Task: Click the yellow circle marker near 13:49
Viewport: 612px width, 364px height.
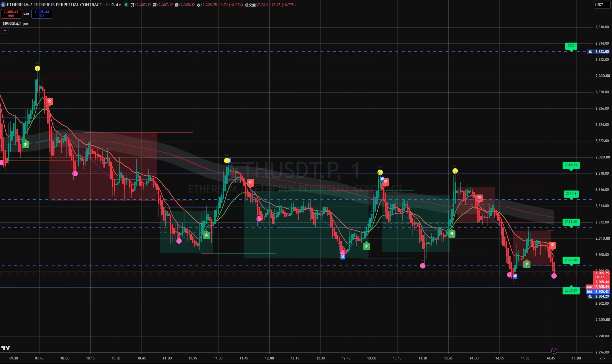Action: (x=455, y=171)
